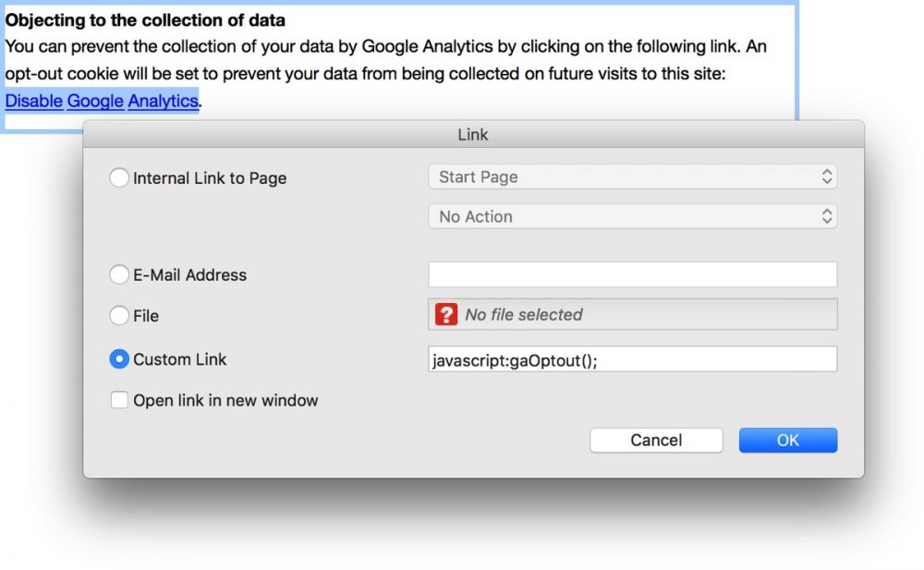Viewport: 924px width, 570px height.
Task: Choose the File radio button
Action: (x=119, y=315)
